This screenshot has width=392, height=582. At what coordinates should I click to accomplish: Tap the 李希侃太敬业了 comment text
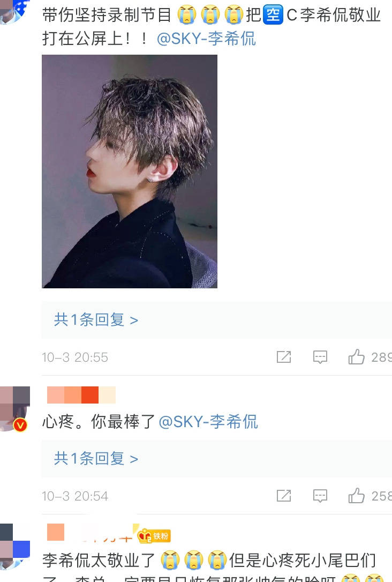coord(209,567)
